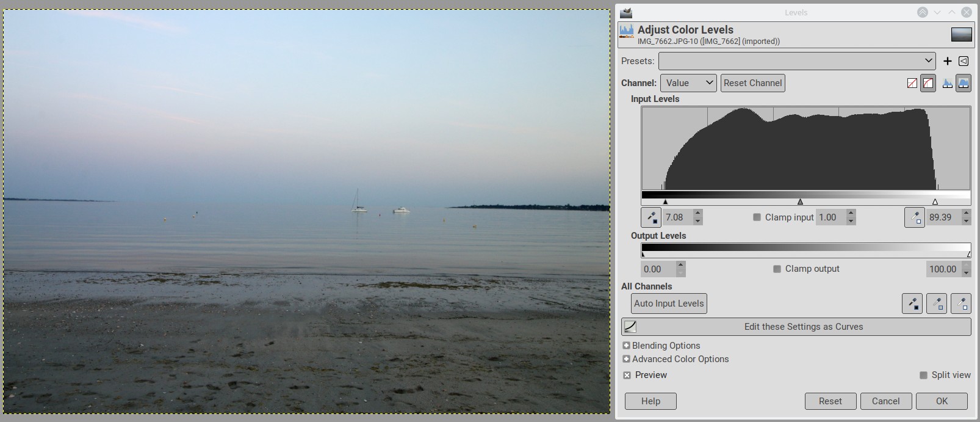Open the Presets dropdown
The height and width of the screenshot is (422, 980).
click(x=797, y=61)
